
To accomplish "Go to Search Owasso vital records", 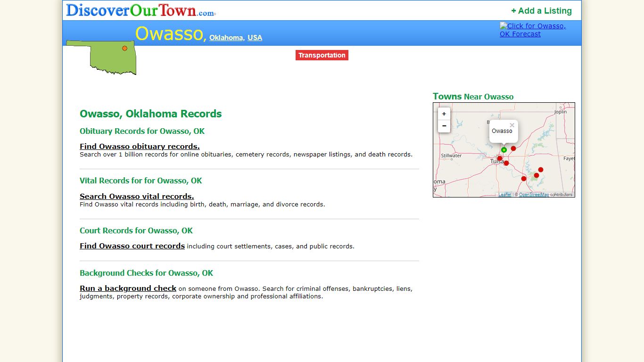I will click(137, 196).
